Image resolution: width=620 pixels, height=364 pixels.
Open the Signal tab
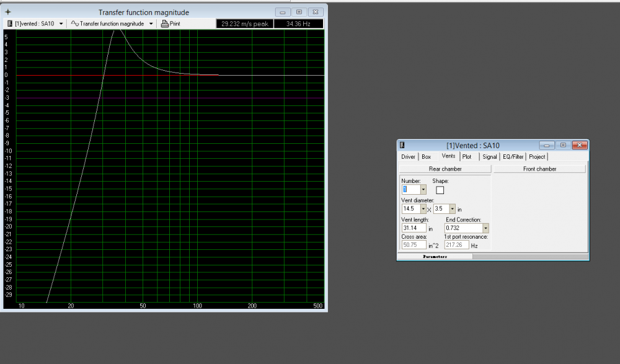click(490, 157)
